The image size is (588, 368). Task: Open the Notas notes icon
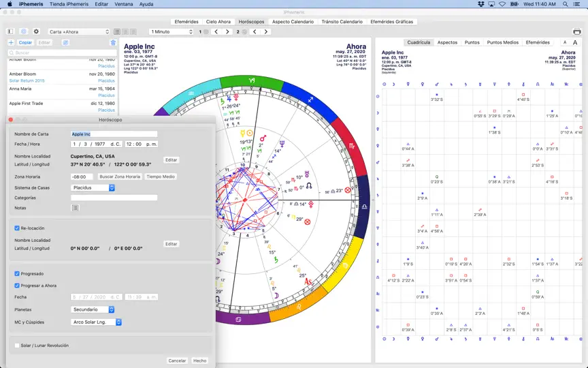pos(75,208)
